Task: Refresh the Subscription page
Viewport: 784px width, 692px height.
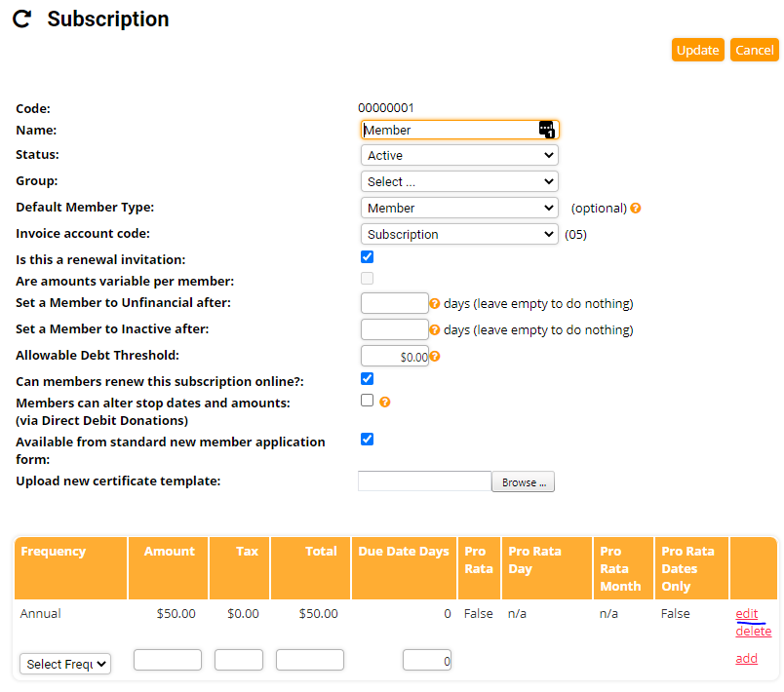Action: point(21,19)
